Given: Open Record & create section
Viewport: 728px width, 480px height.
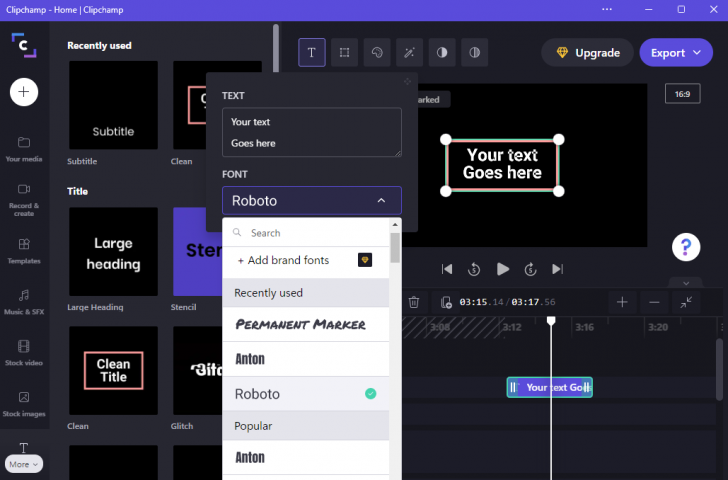Looking at the screenshot, I should [x=24, y=200].
